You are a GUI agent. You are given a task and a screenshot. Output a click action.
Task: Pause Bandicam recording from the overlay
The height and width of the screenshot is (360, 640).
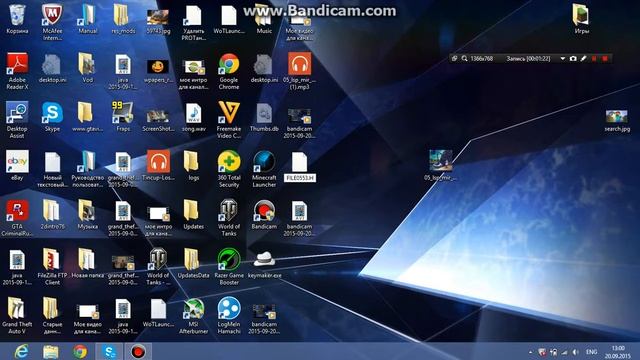tap(594, 59)
